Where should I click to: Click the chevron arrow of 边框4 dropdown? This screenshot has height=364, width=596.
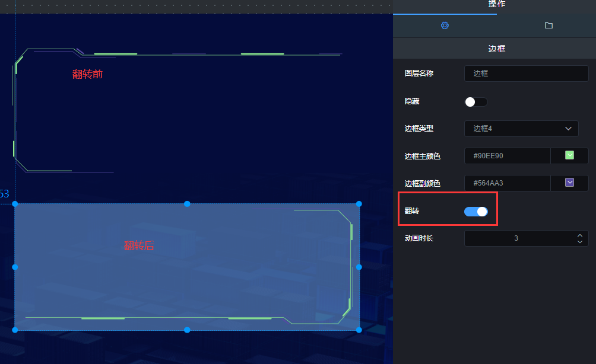pyautogui.click(x=568, y=128)
